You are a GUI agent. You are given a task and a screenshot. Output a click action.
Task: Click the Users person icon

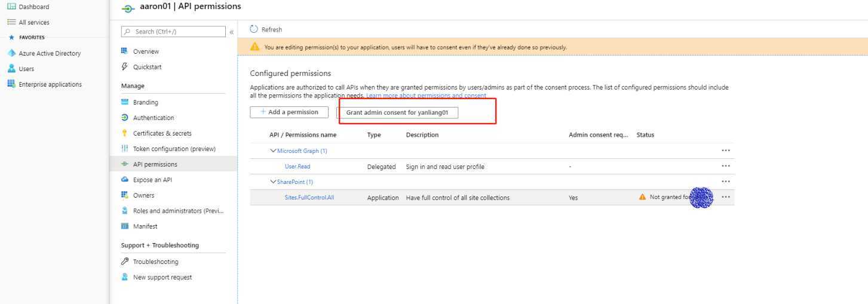tap(11, 69)
